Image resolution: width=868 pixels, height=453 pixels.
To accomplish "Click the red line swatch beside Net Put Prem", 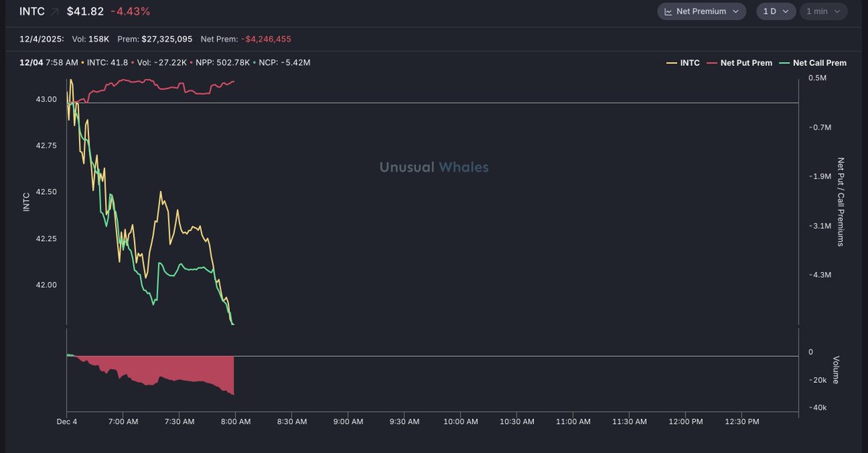I will (x=711, y=63).
